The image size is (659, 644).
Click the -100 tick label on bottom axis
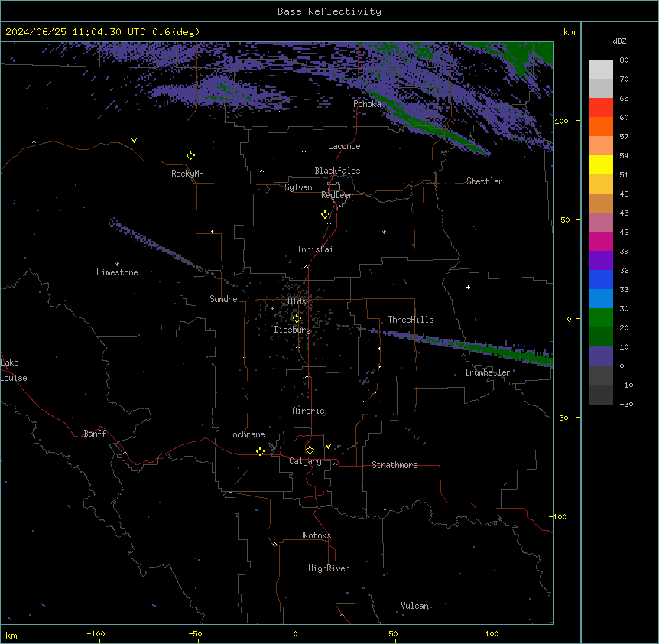(96, 633)
